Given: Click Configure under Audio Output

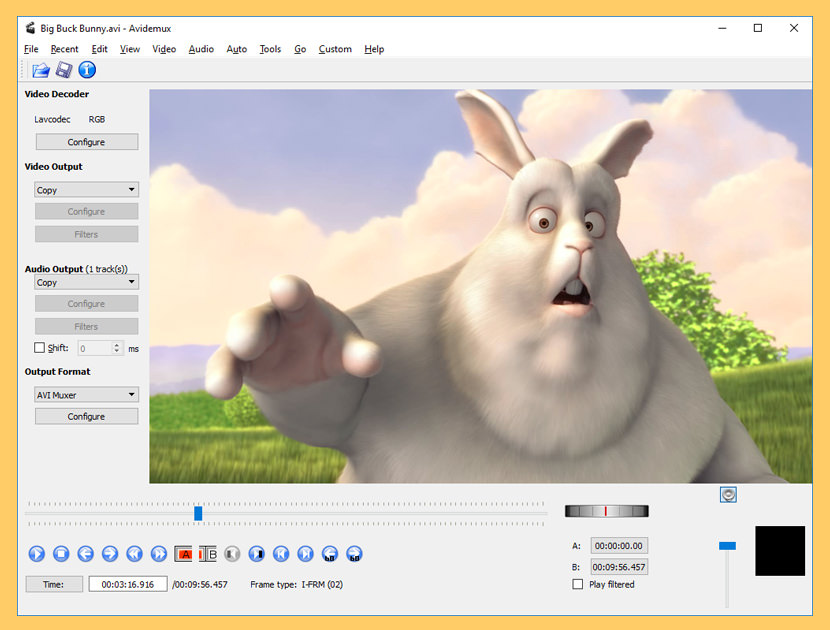Looking at the screenshot, I should [x=87, y=303].
